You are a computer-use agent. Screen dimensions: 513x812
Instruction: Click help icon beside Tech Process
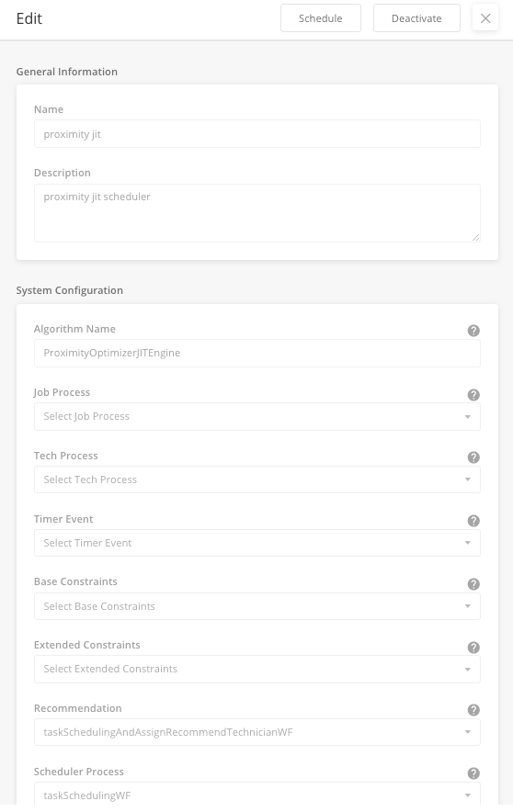(x=473, y=457)
